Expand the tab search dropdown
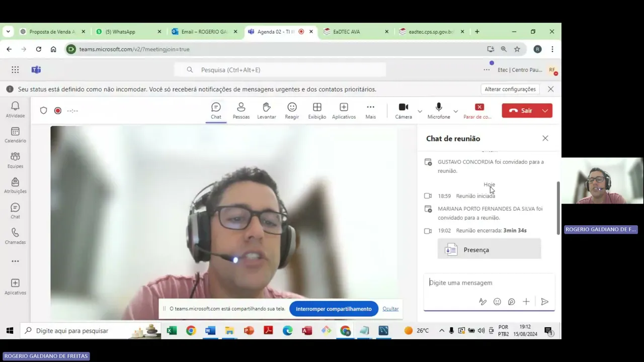Image resolution: width=644 pixels, height=362 pixels. [x=8, y=32]
